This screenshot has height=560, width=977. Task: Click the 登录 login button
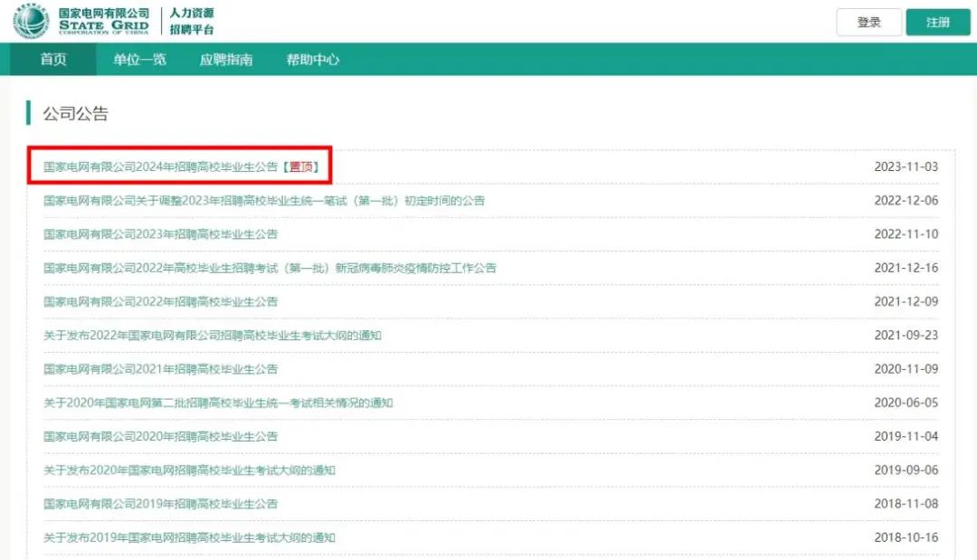pyautogui.click(x=868, y=23)
